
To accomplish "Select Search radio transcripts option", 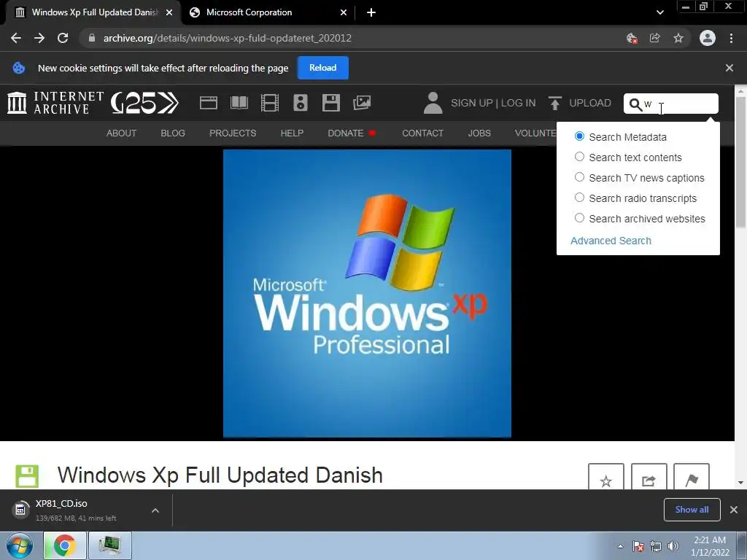I will (579, 198).
